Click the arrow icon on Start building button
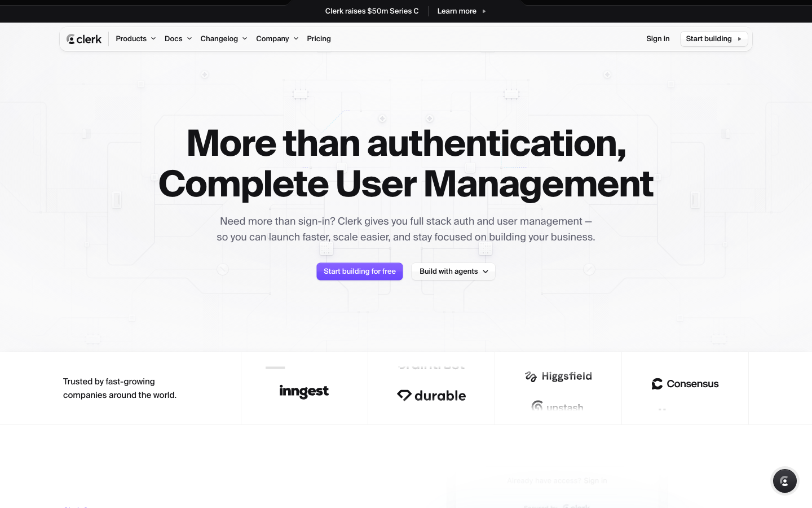This screenshot has height=508, width=812. pyautogui.click(x=739, y=39)
